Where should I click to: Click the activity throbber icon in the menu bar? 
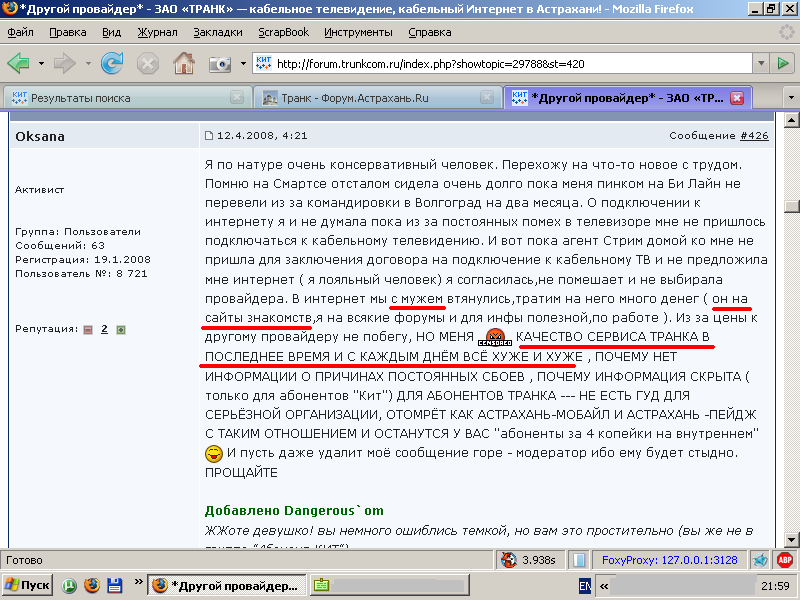(786, 32)
